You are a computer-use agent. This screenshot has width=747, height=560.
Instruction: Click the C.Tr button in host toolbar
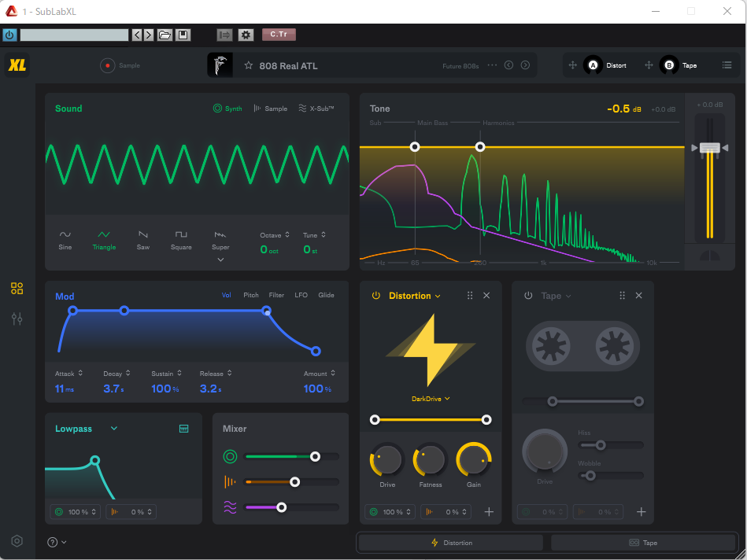coord(279,35)
